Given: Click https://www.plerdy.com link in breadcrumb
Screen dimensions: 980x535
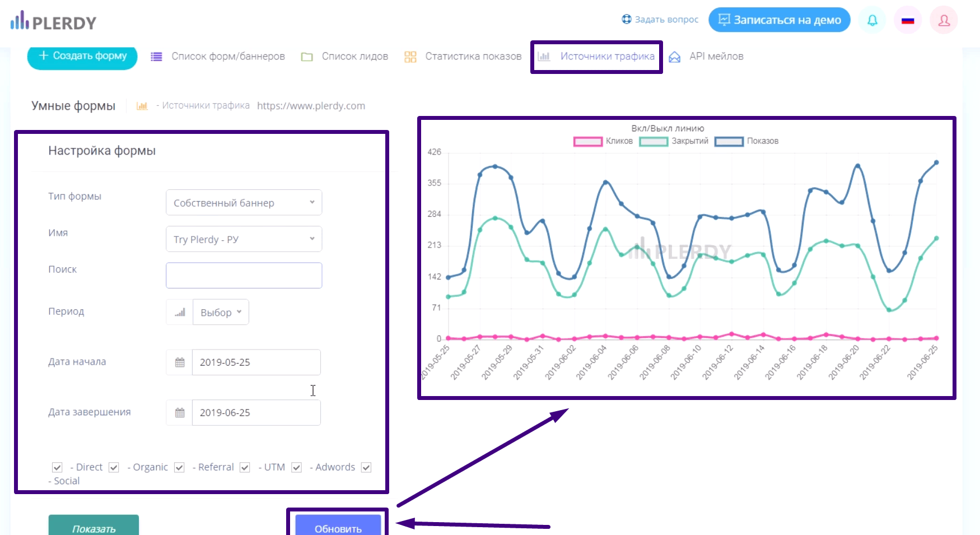Looking at the screenshot, I should click(311, 106).
